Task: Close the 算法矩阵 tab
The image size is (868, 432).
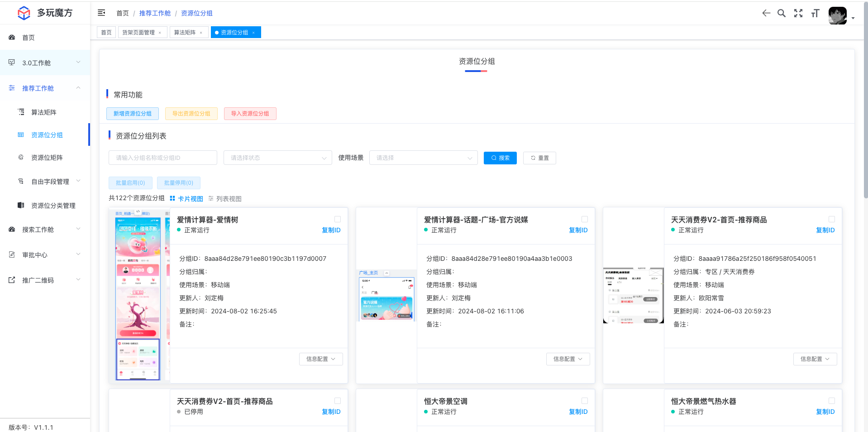Action: tap(201, 33)
